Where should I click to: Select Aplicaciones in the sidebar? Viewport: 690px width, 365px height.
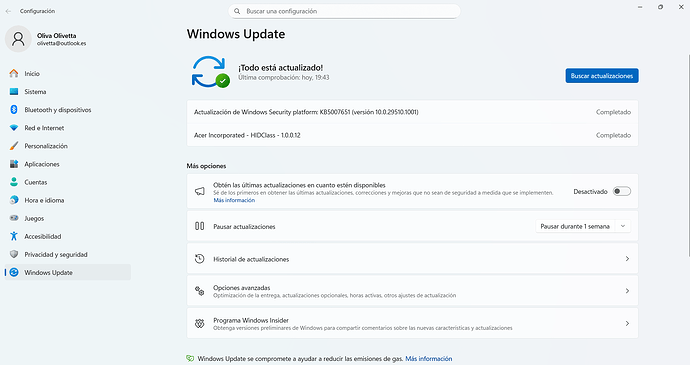[x=68, y=164]
